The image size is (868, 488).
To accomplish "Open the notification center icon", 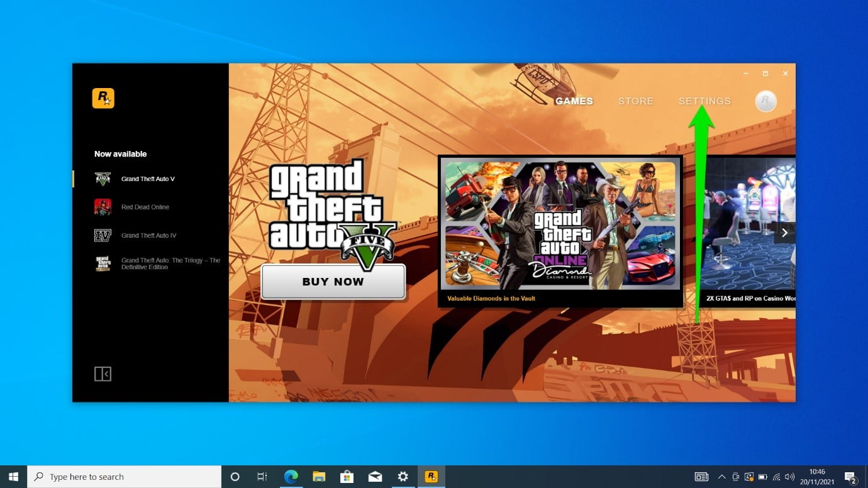I will [850, 477].
